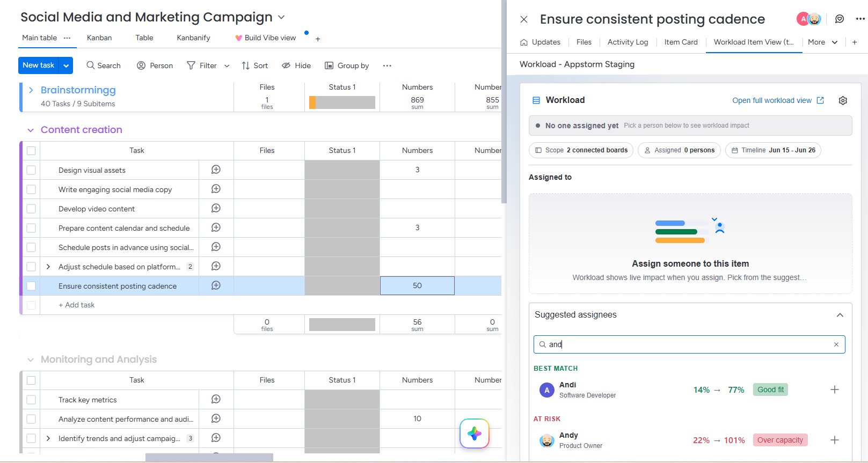
Task: Open the More tabs dropdown
Action: coord(822,42)
